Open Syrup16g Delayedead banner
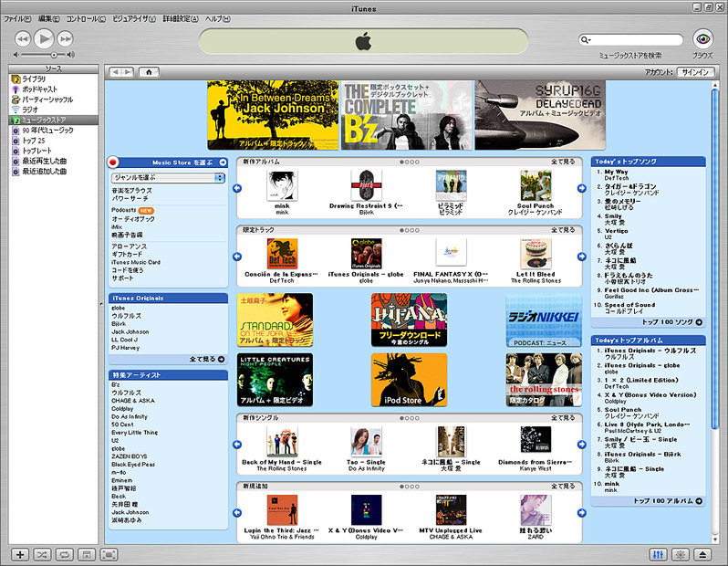 pyautogui.click(x=540, y=115)
